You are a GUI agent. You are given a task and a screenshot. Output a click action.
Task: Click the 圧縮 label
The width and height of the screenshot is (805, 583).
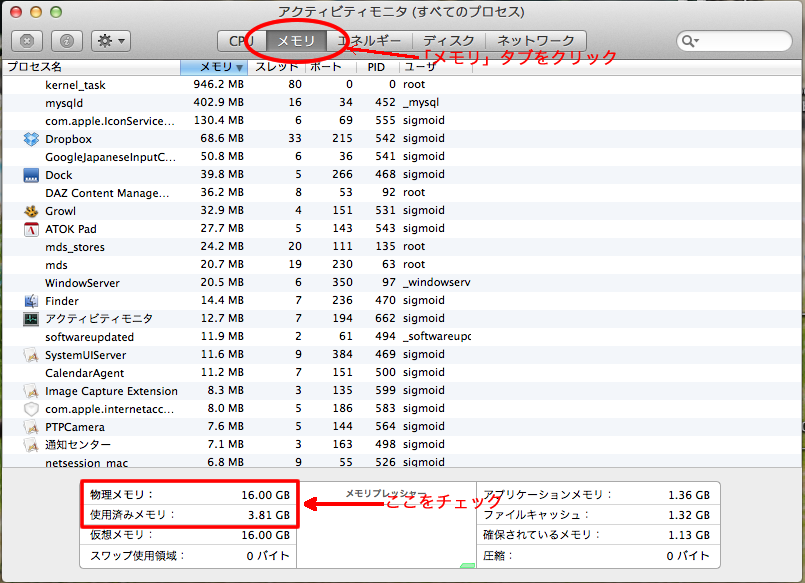coord(497,556)
